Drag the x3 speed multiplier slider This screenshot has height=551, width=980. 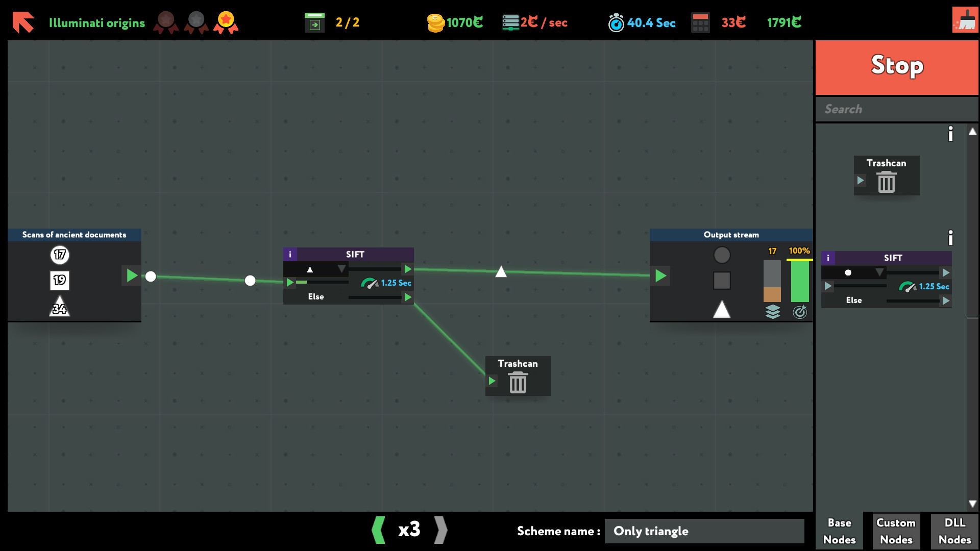[407, 531]
